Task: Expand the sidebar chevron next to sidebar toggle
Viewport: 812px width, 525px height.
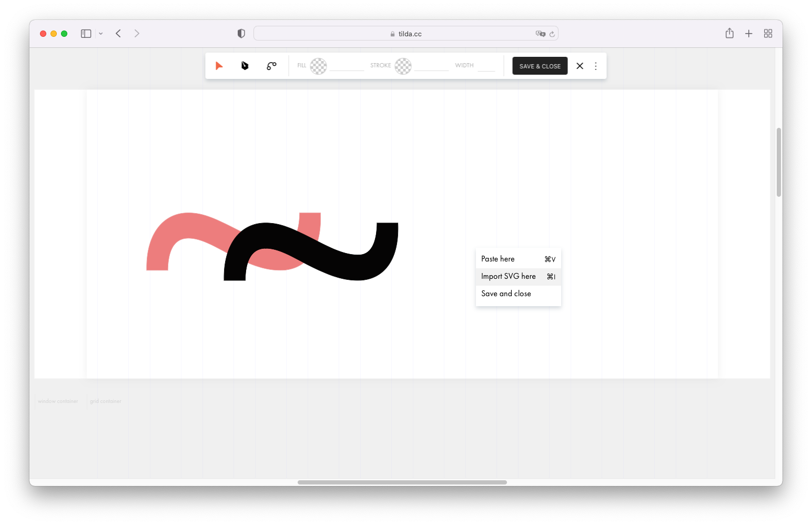Action: (101, 33)
